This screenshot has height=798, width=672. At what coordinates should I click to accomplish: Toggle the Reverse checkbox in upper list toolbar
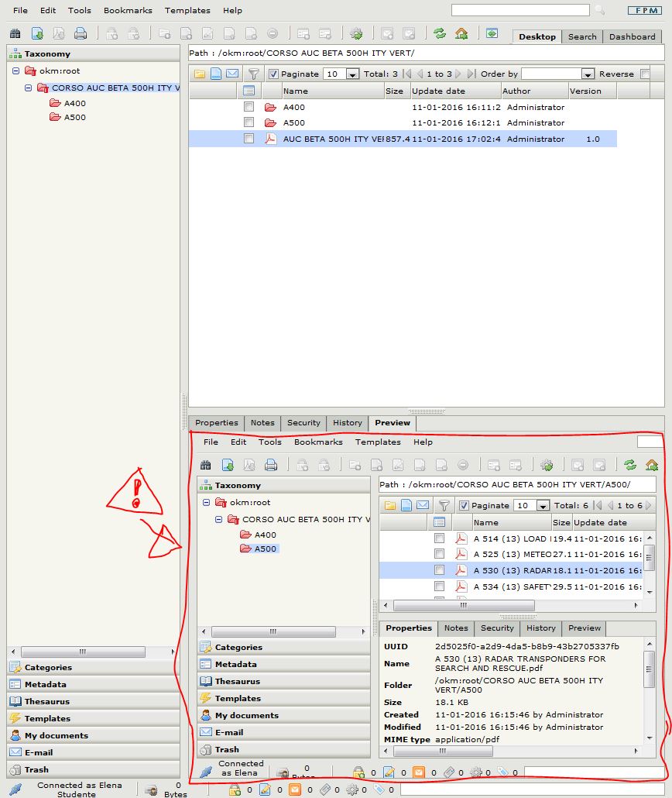(643, 74)
